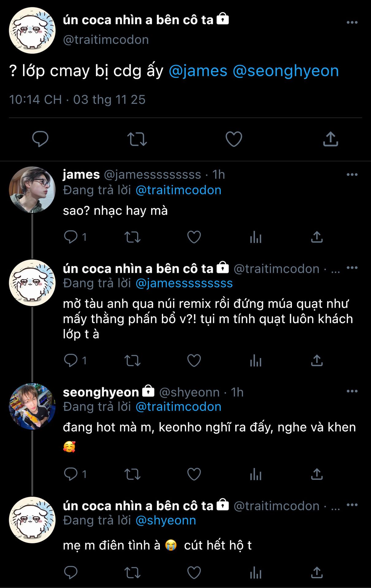Share the main tweet
371x588 pixels.
330,139
